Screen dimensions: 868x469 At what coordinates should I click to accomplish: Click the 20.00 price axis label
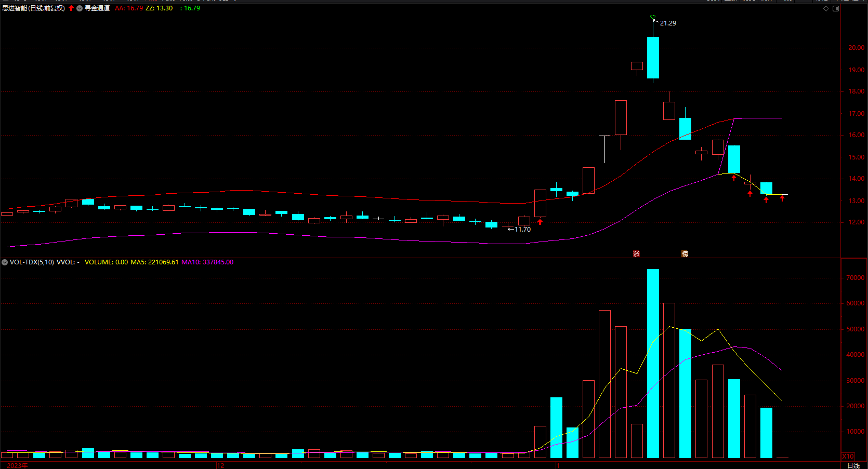(857, 48)
